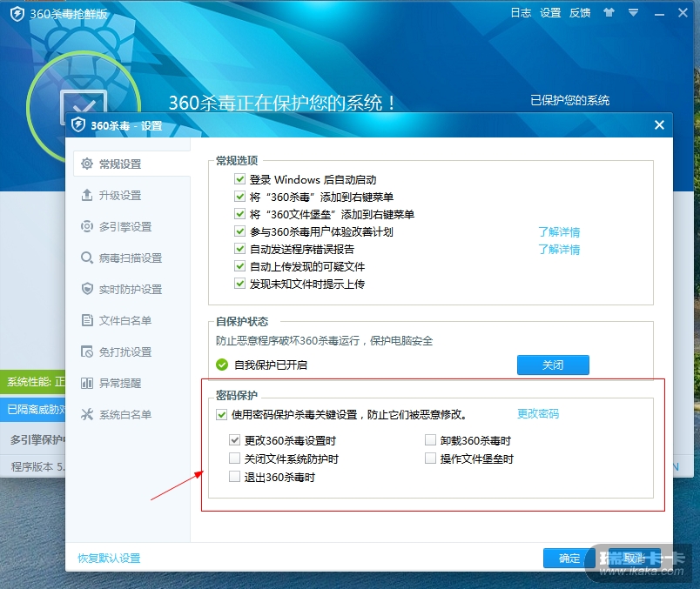Click the green 系统性能 status bar

[x=32, y=382]
